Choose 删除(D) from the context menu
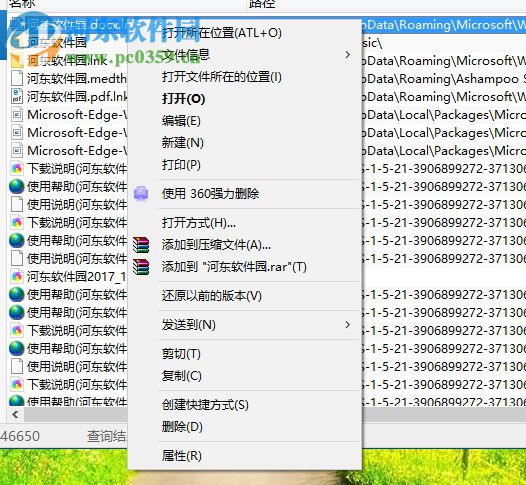The height and width of the screenshot is (485, 526). pyautogui.click(x=182, y=427)
